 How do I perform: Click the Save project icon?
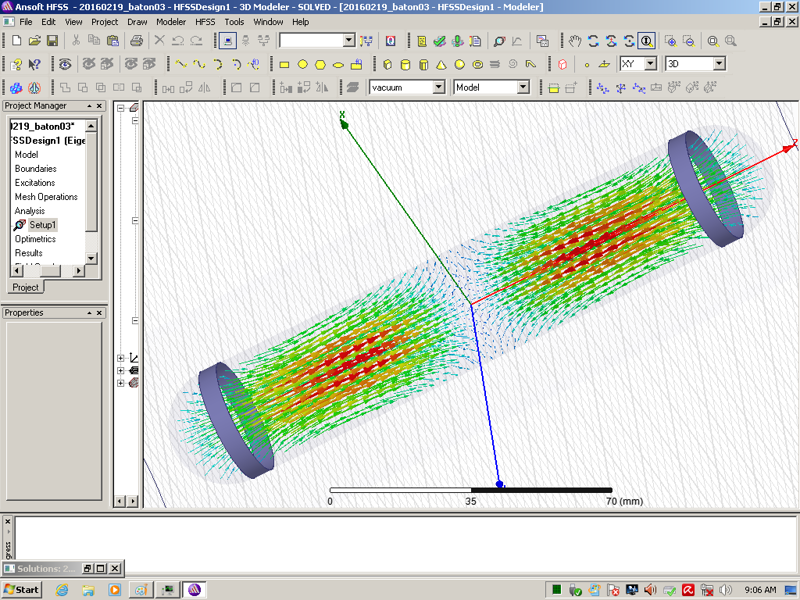coord(52,41)
